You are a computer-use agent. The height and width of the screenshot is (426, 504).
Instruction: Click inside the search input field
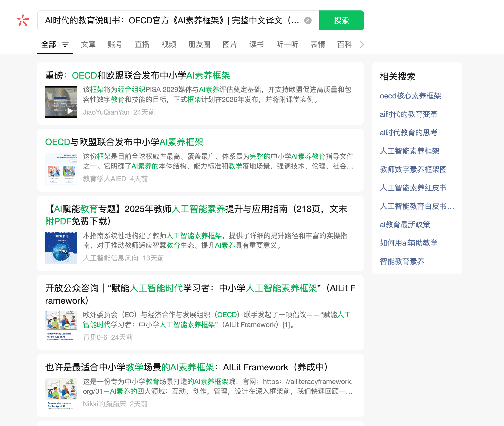click(171, 20)
